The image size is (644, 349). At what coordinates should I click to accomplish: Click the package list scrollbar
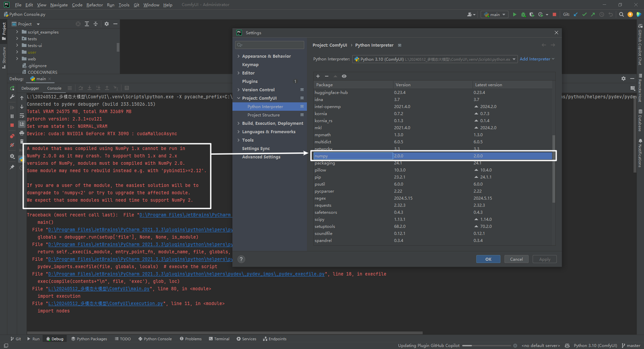click(x=554, y=169)
